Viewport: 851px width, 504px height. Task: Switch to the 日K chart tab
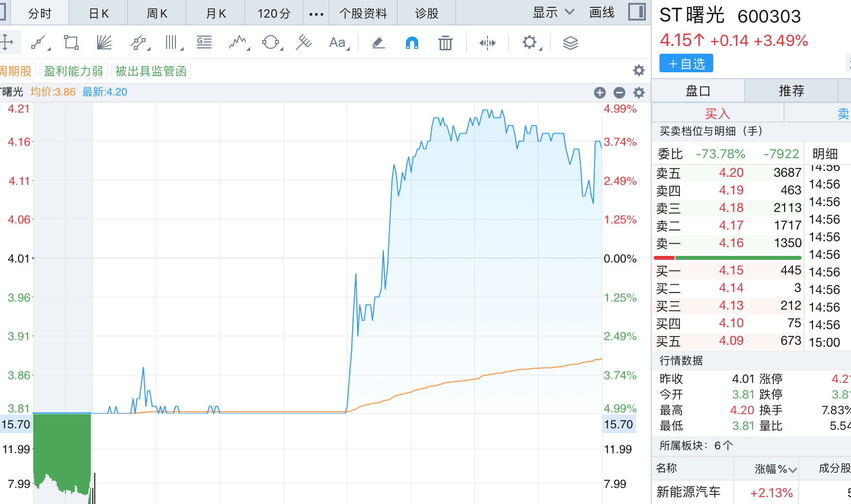(99, 14)
